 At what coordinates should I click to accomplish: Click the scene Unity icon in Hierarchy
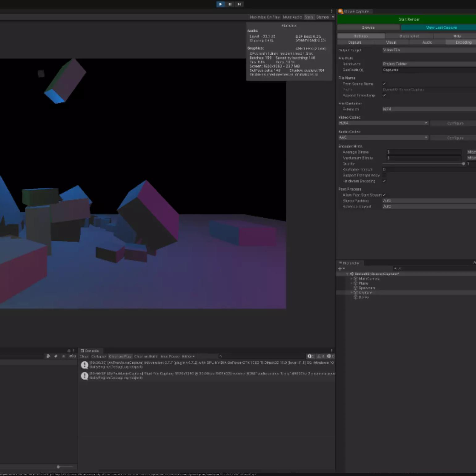(352, 274)
